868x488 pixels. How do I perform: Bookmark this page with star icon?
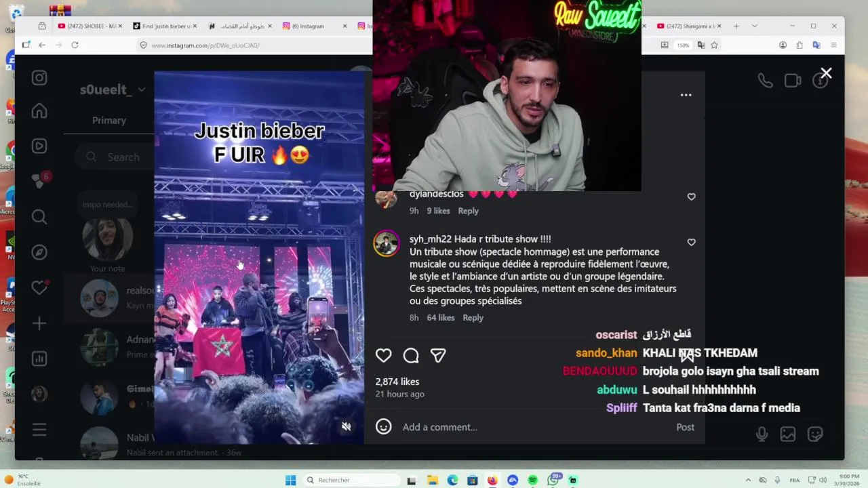(714, 45)
